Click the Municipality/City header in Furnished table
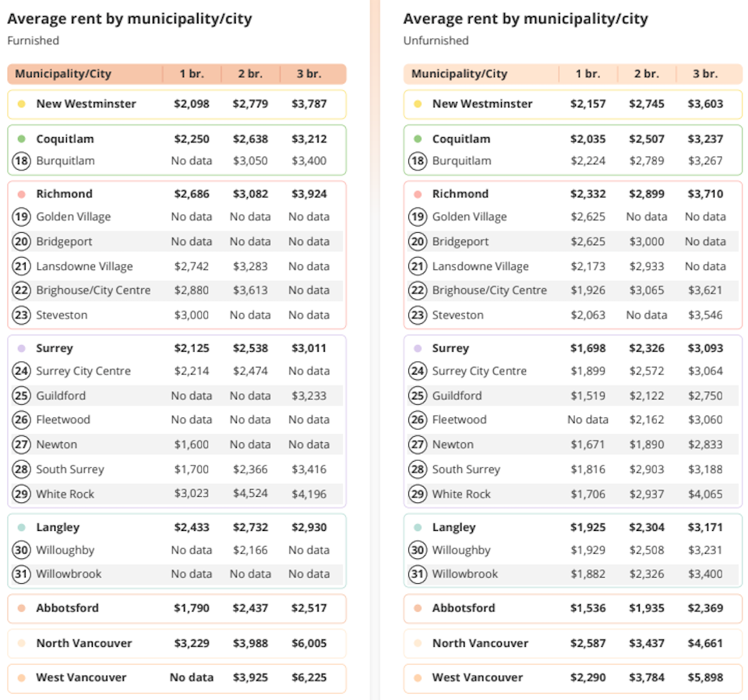 (63, 74)
